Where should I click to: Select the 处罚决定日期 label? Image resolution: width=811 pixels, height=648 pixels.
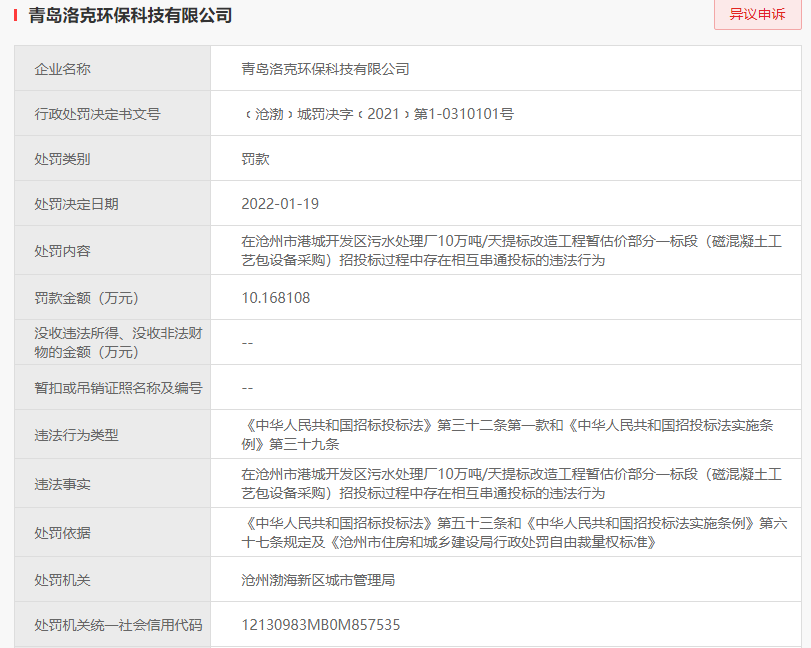77,204
